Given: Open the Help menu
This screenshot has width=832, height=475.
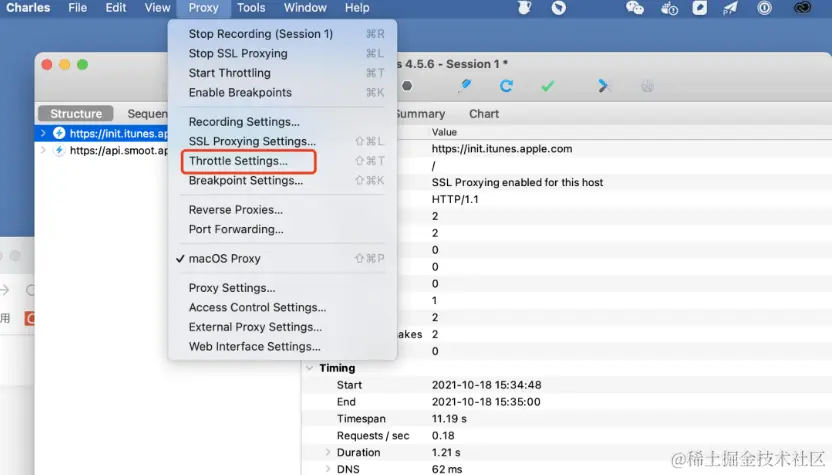Looking at the screenshot, I should click(x=357, y=8).
